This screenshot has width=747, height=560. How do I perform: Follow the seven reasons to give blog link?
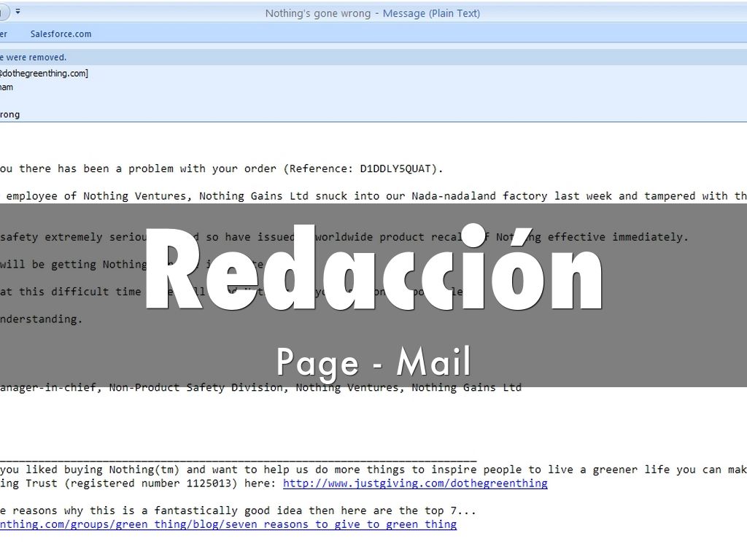(228, 524)
